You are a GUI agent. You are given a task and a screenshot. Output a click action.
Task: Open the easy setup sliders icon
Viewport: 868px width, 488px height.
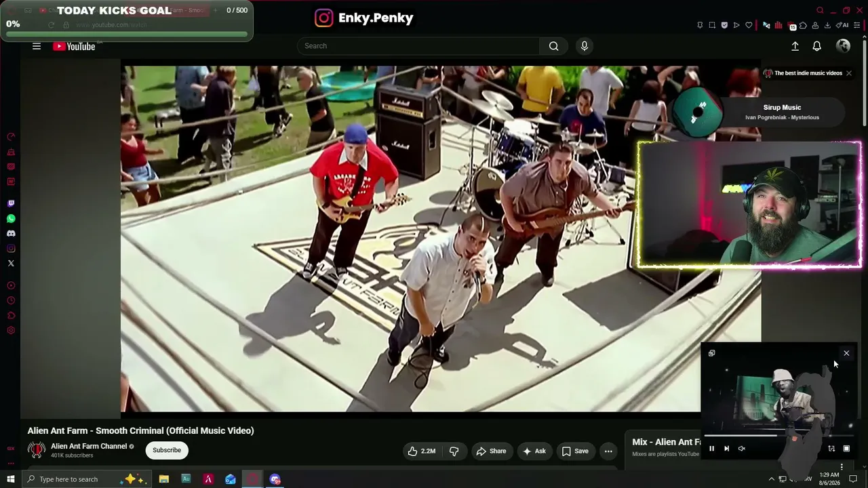pyautogui.click(x=858, y=25)
